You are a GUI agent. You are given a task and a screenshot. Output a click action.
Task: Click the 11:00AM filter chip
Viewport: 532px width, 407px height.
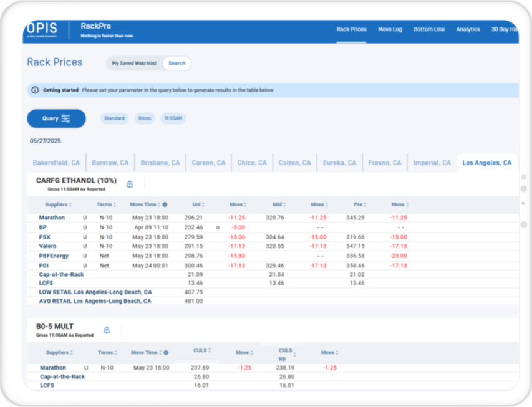pos(173,118)
